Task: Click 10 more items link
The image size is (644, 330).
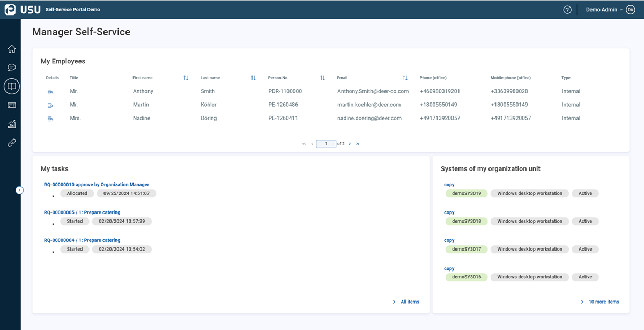Action: (x=604, y=302)
